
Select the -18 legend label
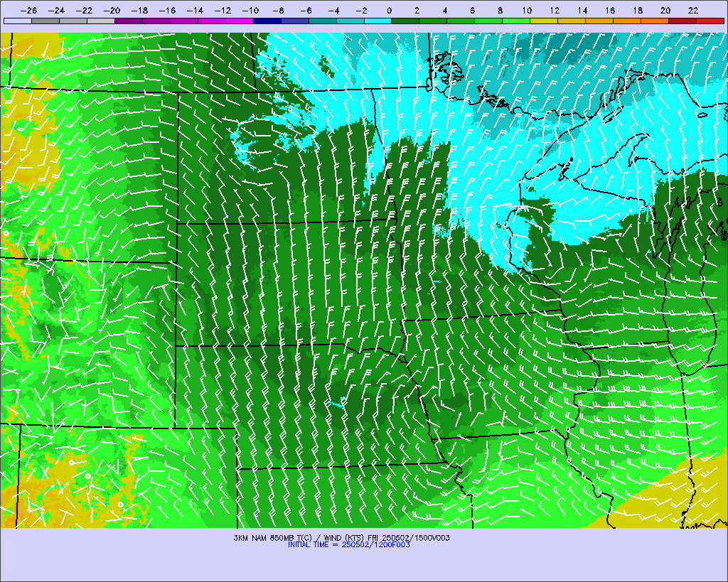(x=139, y=10)
